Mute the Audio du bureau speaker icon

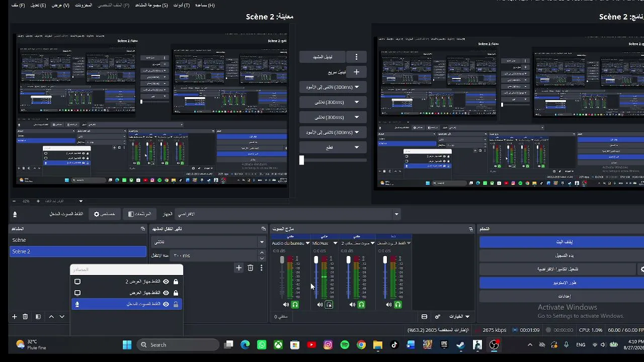pyautogui.click(x=286, y=305)
